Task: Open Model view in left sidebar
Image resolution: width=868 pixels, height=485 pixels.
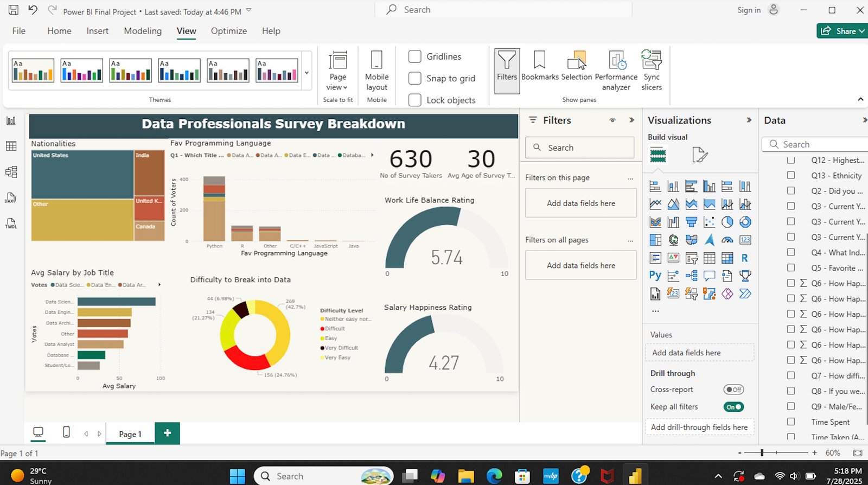Action: (11, 172)
